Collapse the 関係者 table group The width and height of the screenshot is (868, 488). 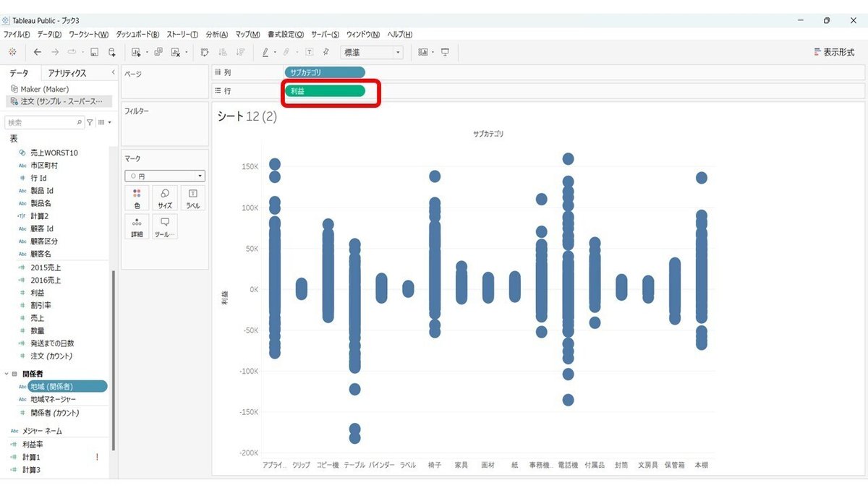point(7,374)
